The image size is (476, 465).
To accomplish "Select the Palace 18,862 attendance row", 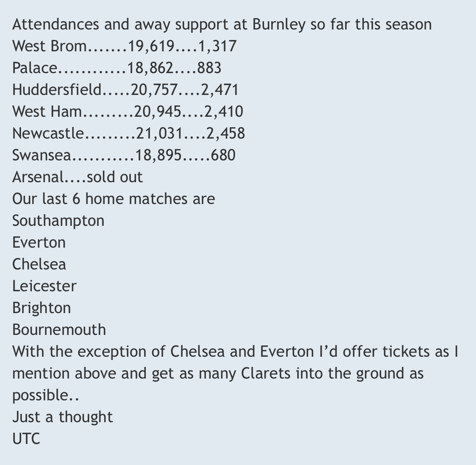I will pyautogui.click(x=117, y=68).
